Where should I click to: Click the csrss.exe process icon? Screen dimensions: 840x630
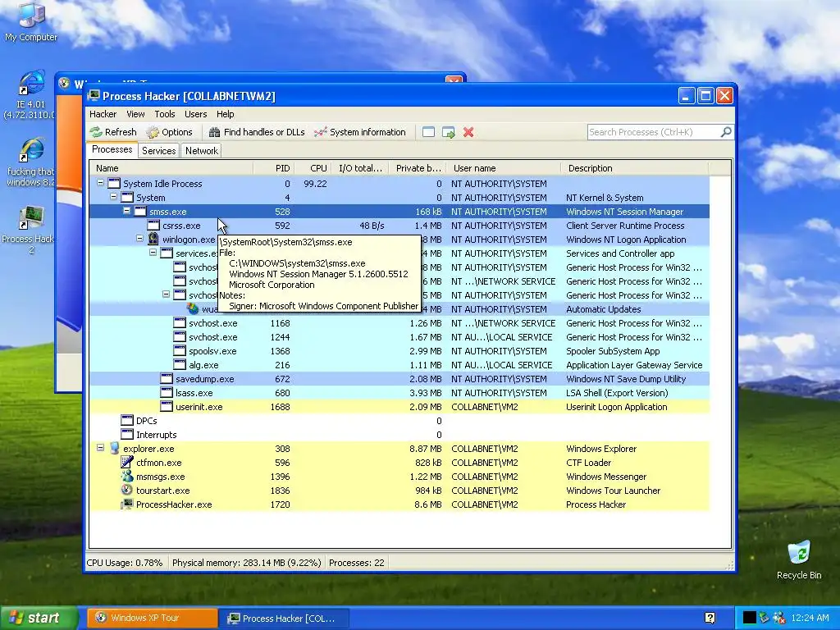(153, 226)
